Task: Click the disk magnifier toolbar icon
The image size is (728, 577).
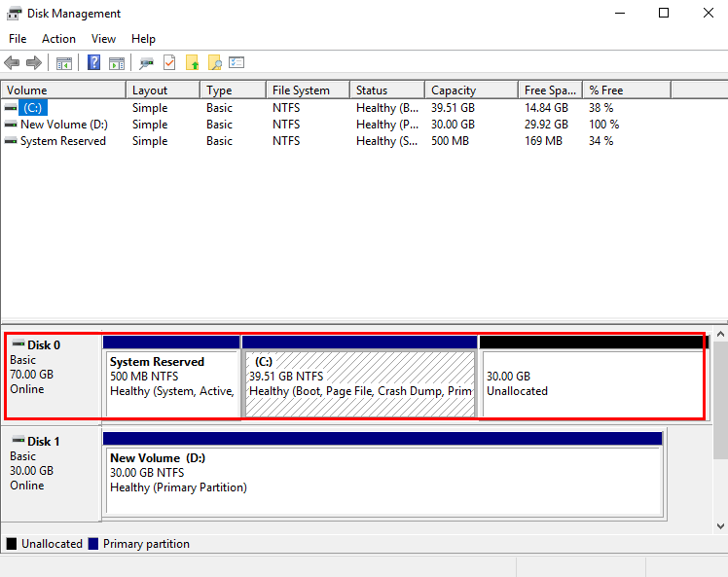Action: pyautogui.click(x=146, y=63)
